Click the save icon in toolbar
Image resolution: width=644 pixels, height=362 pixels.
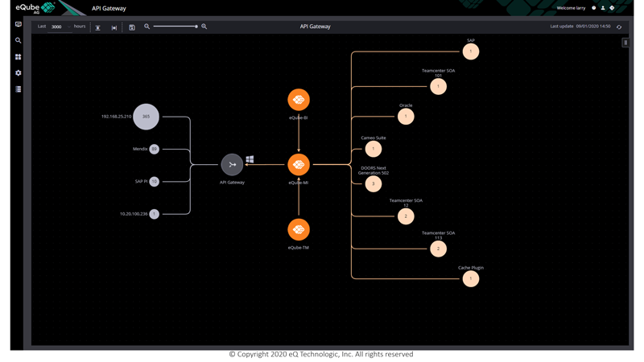click(132, 27)
